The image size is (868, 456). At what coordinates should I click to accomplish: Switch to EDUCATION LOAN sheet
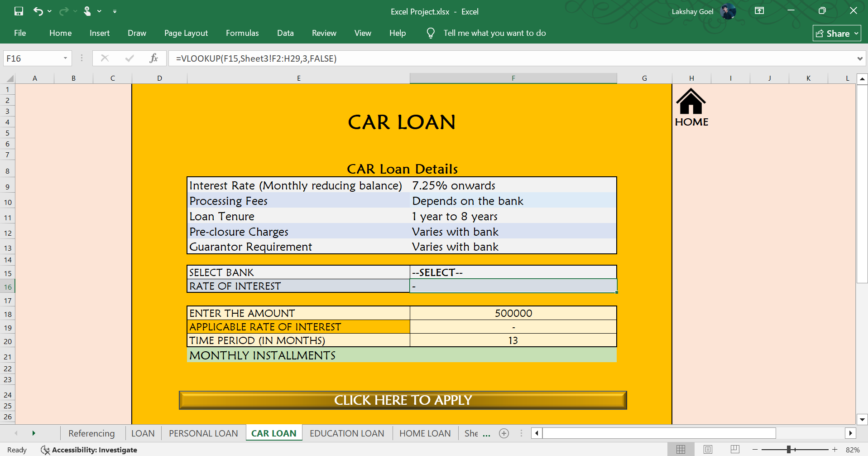point(347,433)
